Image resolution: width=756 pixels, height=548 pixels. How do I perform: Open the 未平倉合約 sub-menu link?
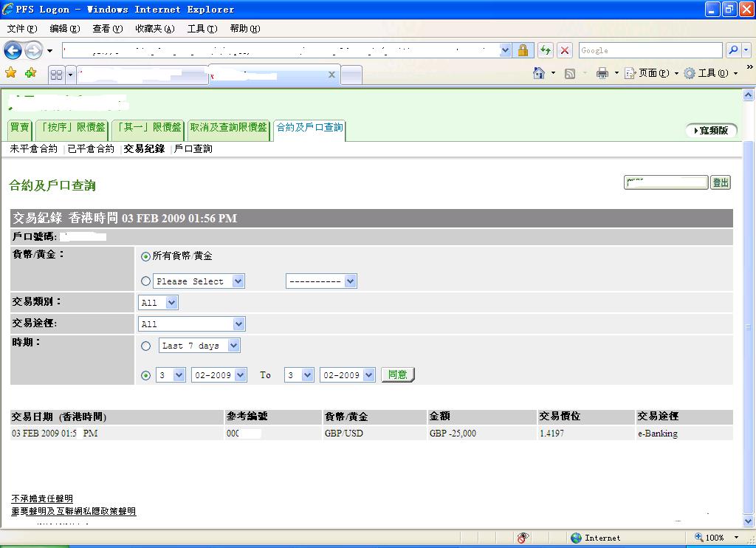pyautogui.click(x=33, y=148)
